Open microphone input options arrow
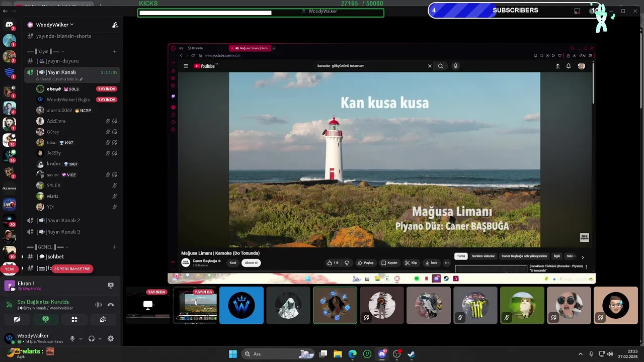644x362 pixels. point(80,339)
